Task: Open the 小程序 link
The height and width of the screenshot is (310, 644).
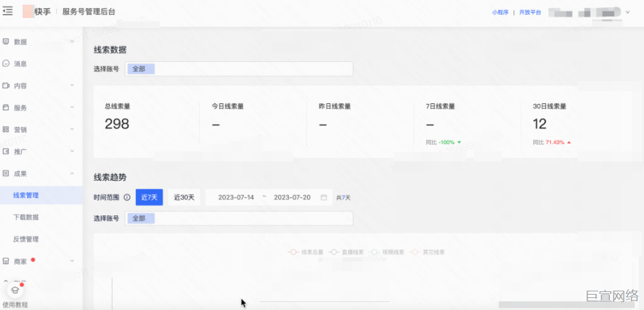Action: [x=500, y=13]
